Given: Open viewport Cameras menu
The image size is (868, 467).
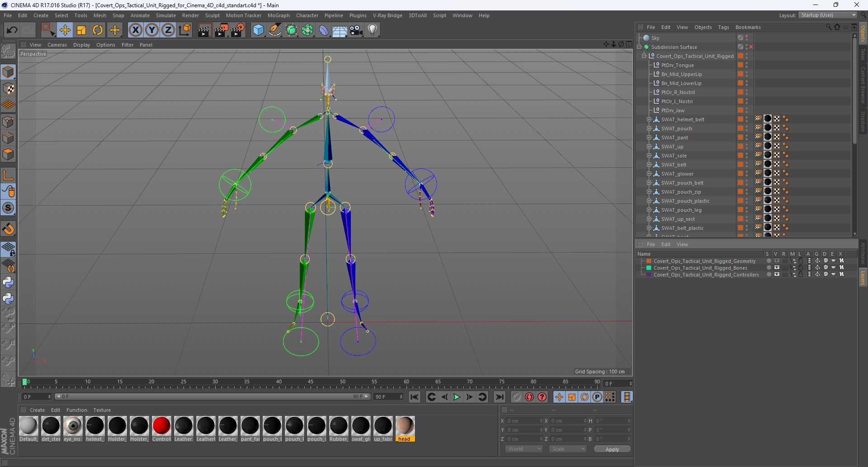Looking at the screenshot, I should point(57,45).
